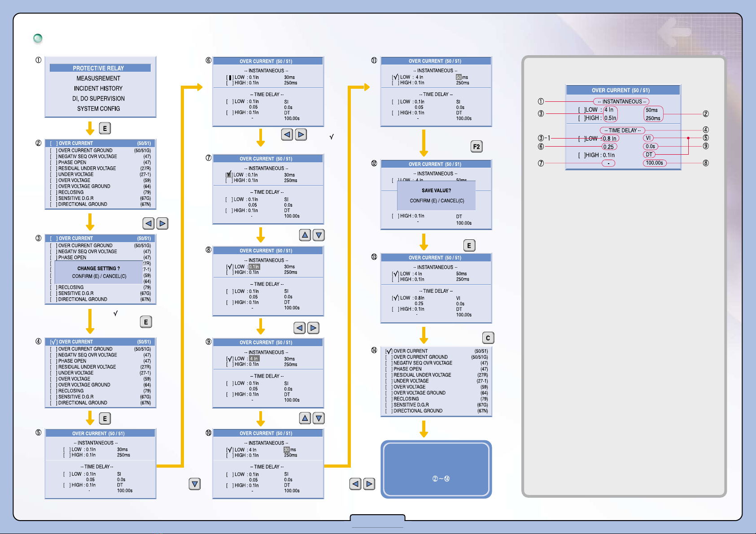Click left arrow key below step 2 list
Screen dimensions: 756x534
coord(149,223)
